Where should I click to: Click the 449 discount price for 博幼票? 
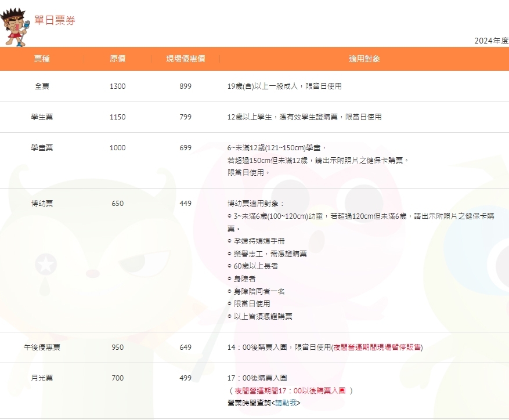(x=185, y=204)
